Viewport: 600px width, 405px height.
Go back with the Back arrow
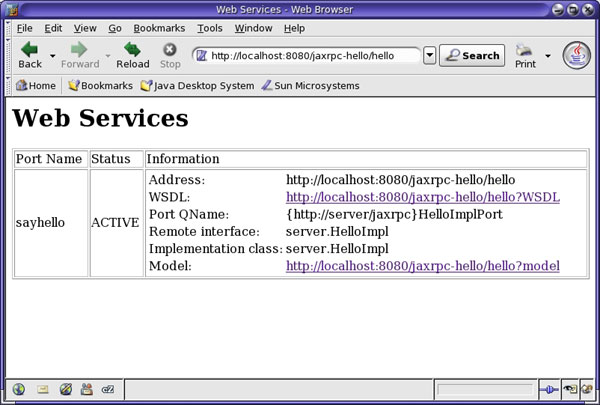pos(29,55)
